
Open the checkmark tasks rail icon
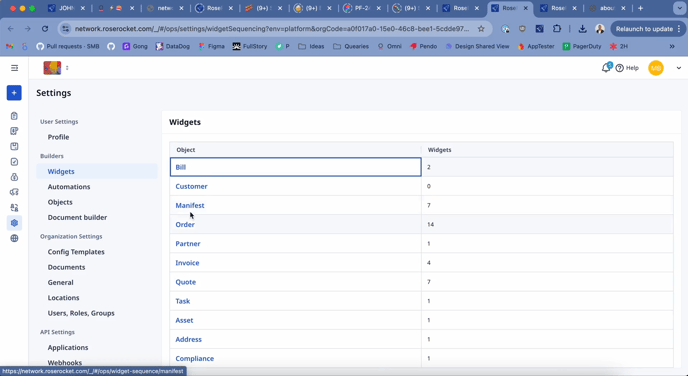click(x=14, y=162)
